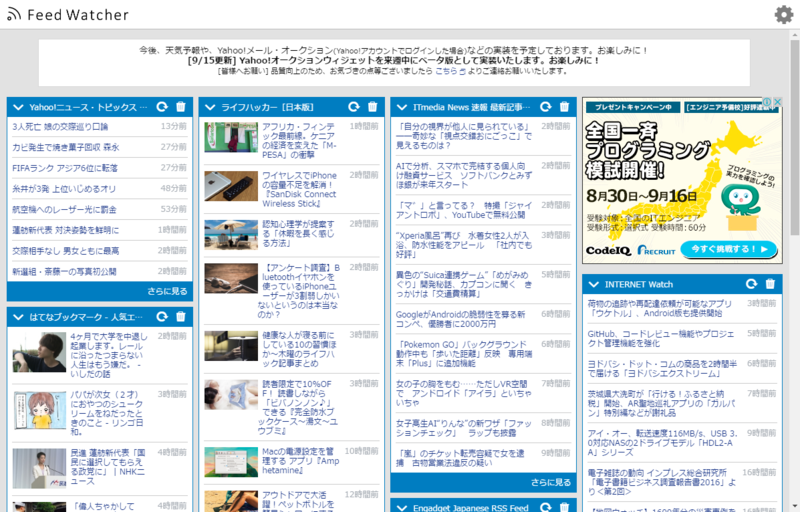Click the beach umbrella thumbnail

click(231, 235)
